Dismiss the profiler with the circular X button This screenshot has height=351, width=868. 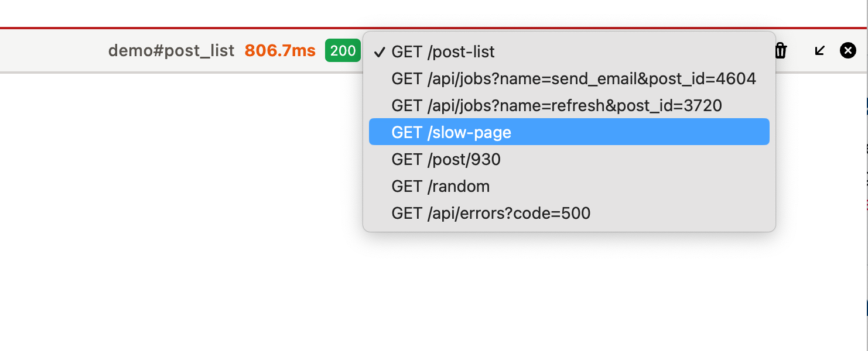(x=848, y=50)
